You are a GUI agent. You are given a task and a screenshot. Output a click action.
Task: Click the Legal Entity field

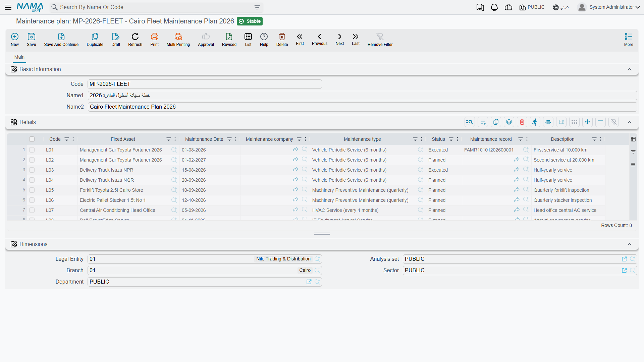pos(205,259)
